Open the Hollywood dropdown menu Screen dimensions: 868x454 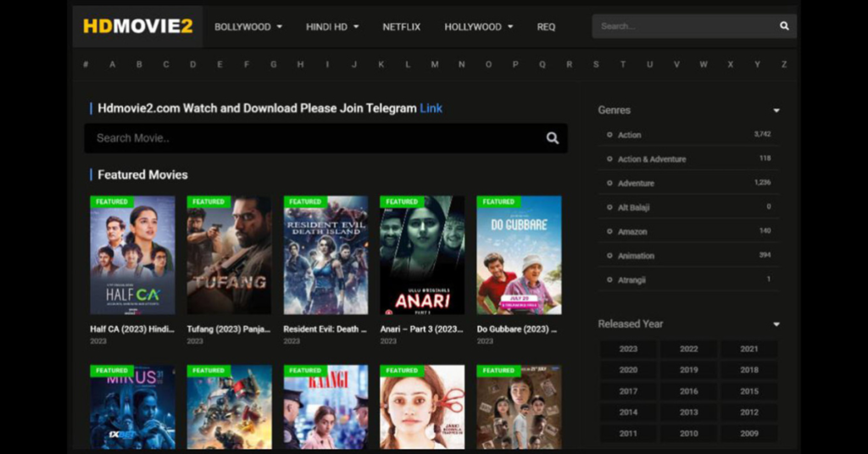pos(478,26)
